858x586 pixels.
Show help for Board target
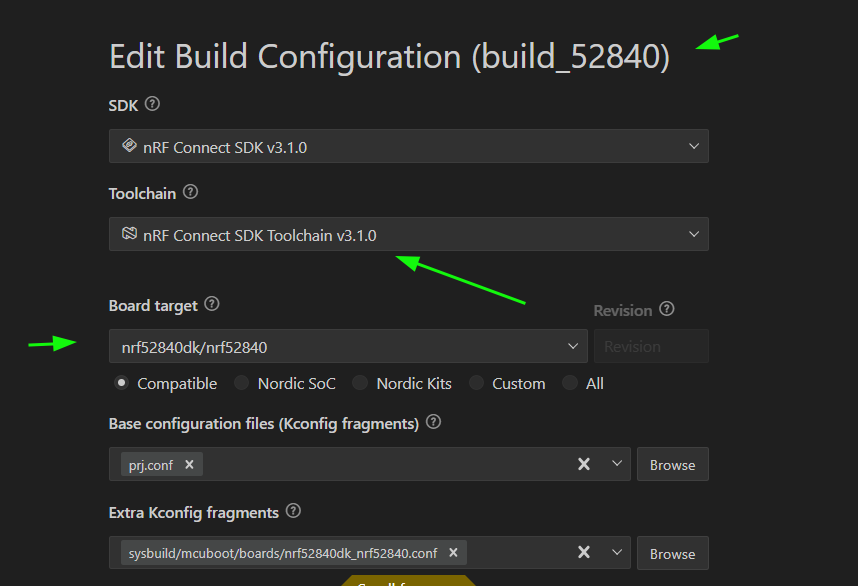pyautogui.click(x=212, y=304)
